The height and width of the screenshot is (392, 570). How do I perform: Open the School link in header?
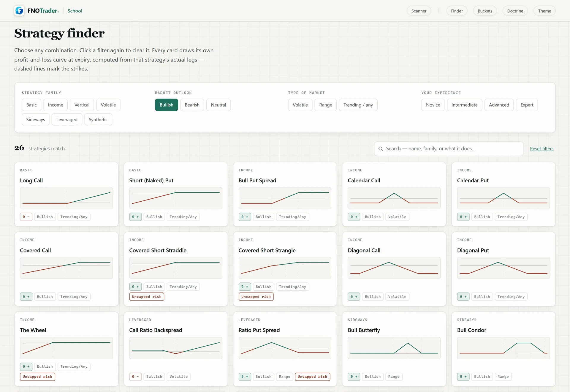click(75, 11)
